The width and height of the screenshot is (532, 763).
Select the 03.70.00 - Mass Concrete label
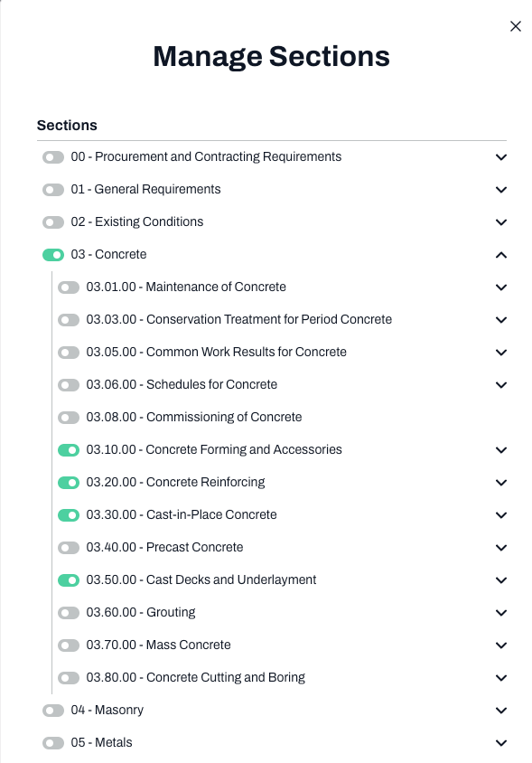pyautogui.click(x=159, y=645)
